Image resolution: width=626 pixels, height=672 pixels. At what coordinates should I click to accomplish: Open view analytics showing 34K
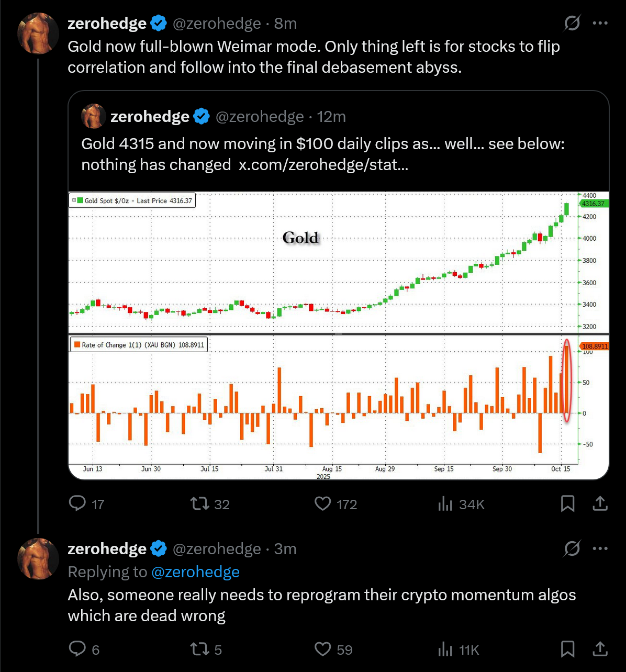[x=445, y=503]
